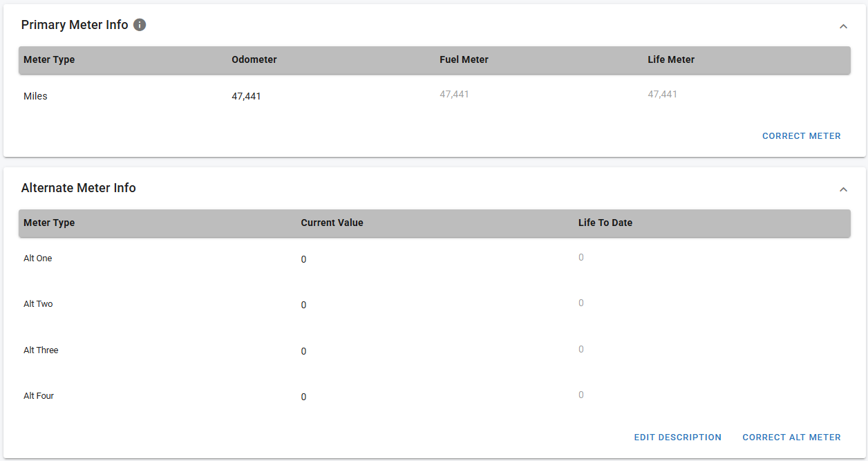The width and height of the screenshot is (868, 461).
Task: Click the info icon beside Primary Meter Info
Action: (140, 25)
